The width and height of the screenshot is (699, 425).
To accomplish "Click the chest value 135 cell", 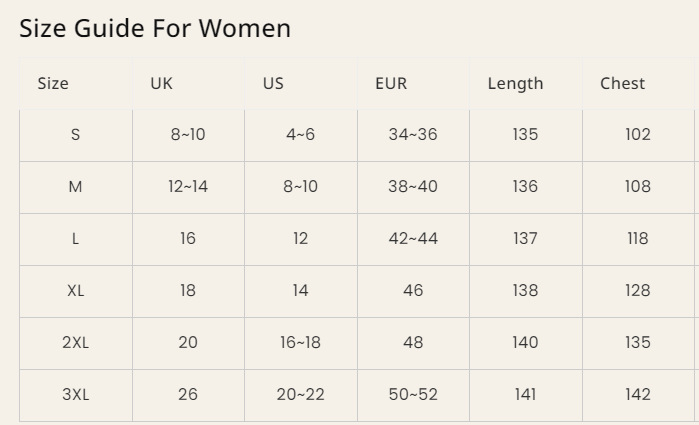I will (x=638, y=343).
